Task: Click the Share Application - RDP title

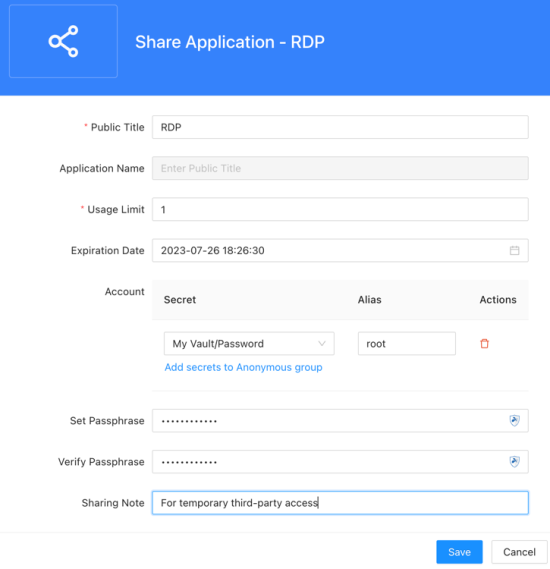Action: [x=230, y=42]
